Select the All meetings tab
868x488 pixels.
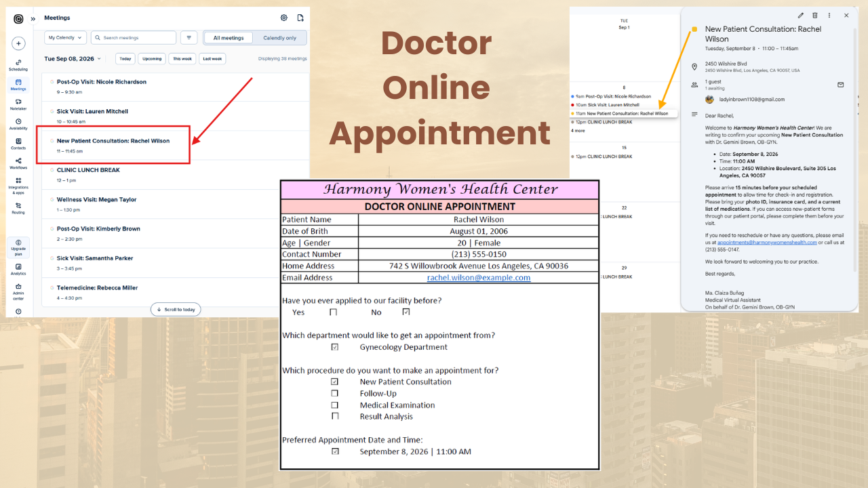229,38
